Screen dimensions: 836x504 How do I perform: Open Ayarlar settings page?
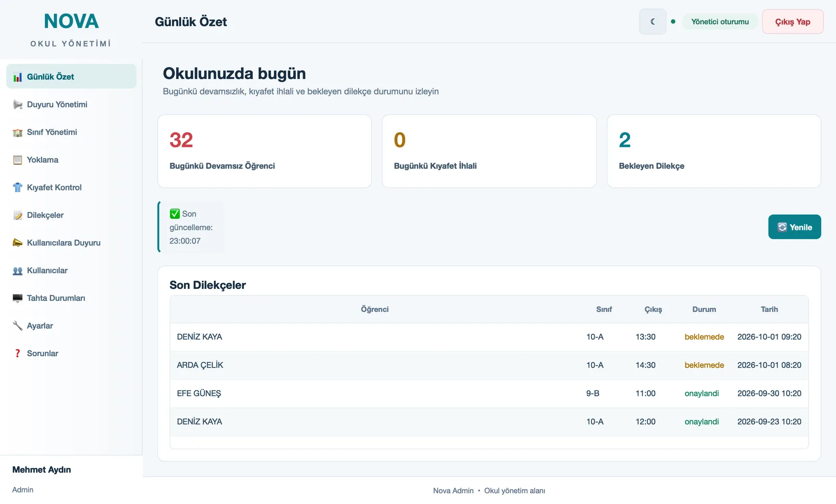tap(71, 326)
